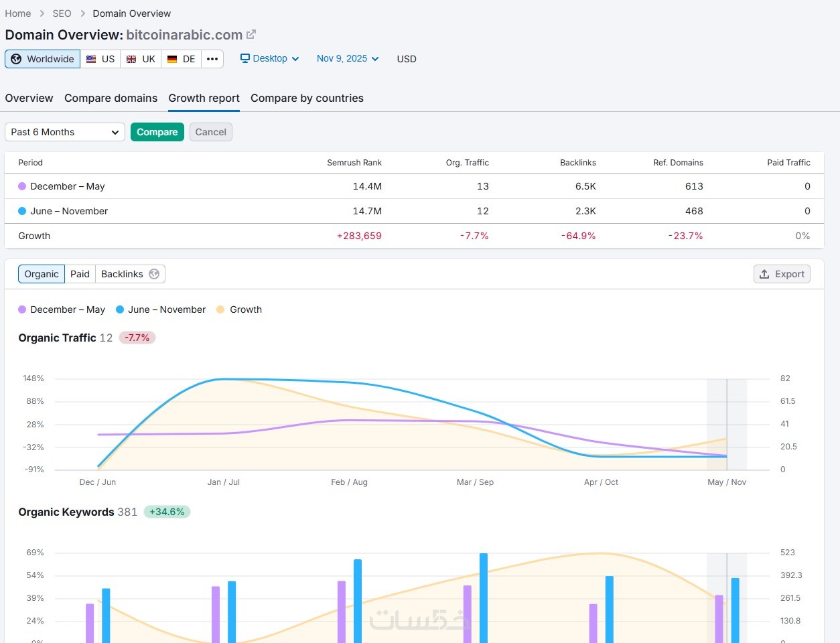Click the Ref. Domains column header
Screen dimensions: 840x643
[x=678, y=163]
